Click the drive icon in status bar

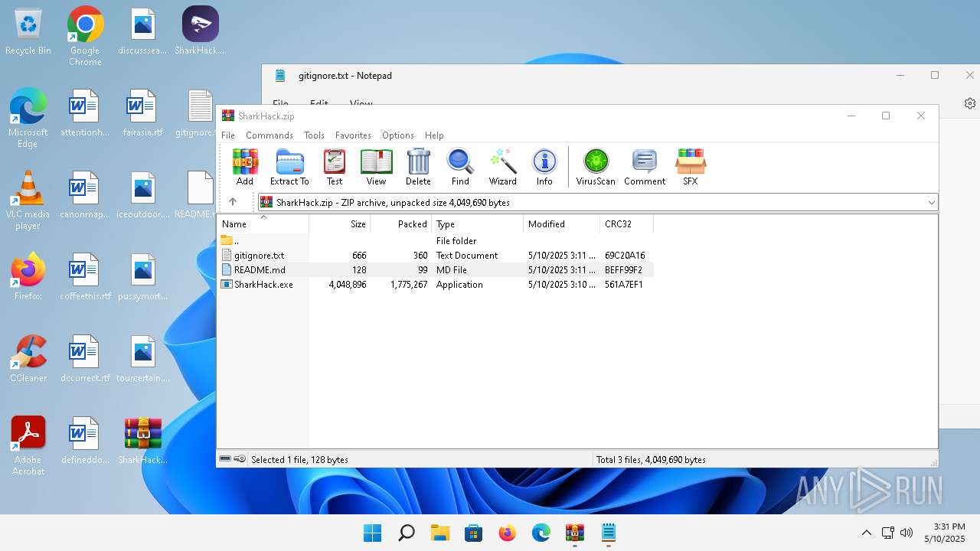(x=226, y=459)
